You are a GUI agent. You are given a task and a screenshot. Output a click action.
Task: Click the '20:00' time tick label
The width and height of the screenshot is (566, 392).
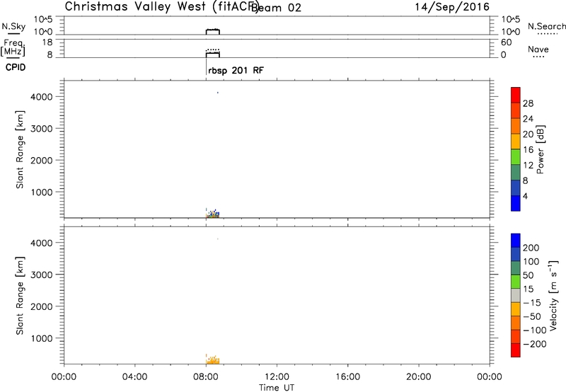pyautogui.click(x=418, y=377)
